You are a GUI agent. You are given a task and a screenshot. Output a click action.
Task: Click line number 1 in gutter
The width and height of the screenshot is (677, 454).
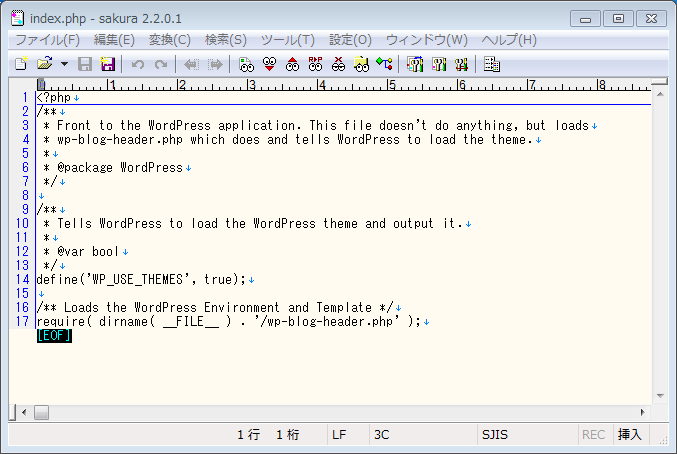[x=25, y=98]
